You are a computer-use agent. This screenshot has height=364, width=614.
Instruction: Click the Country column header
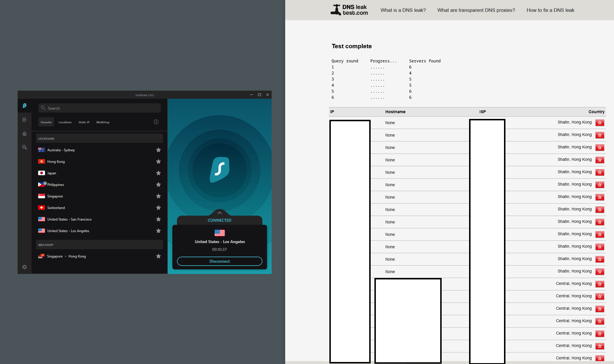(596, 112)
